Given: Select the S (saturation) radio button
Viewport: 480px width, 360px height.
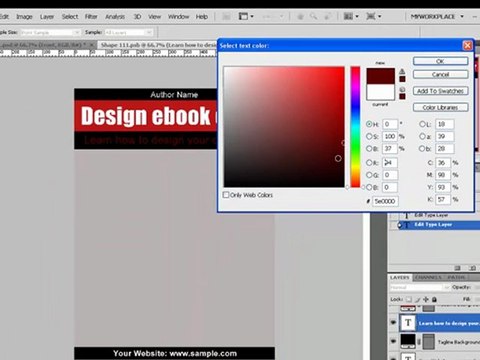Looking at the screenshot, I should (x=369, y=136).
